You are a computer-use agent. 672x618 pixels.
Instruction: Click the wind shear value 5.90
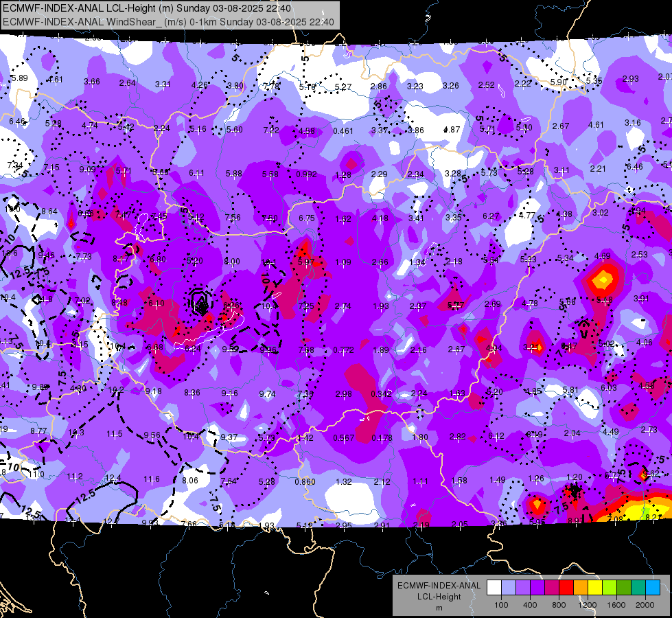pyautogui.click(x=559, y=82)
